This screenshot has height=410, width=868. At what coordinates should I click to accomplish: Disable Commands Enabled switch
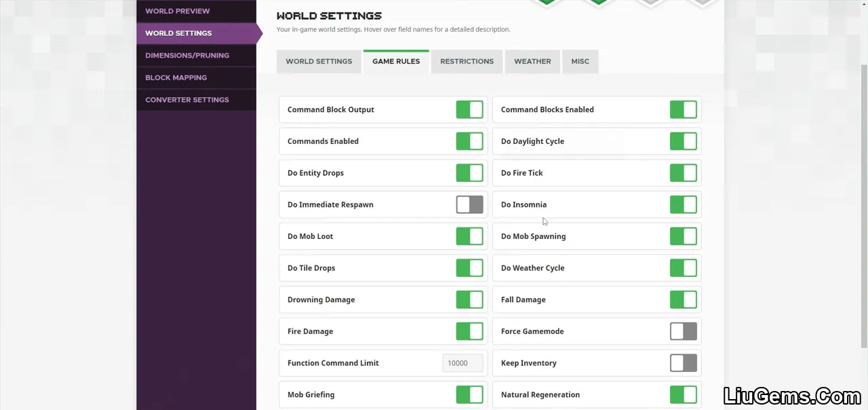[469, 141]
